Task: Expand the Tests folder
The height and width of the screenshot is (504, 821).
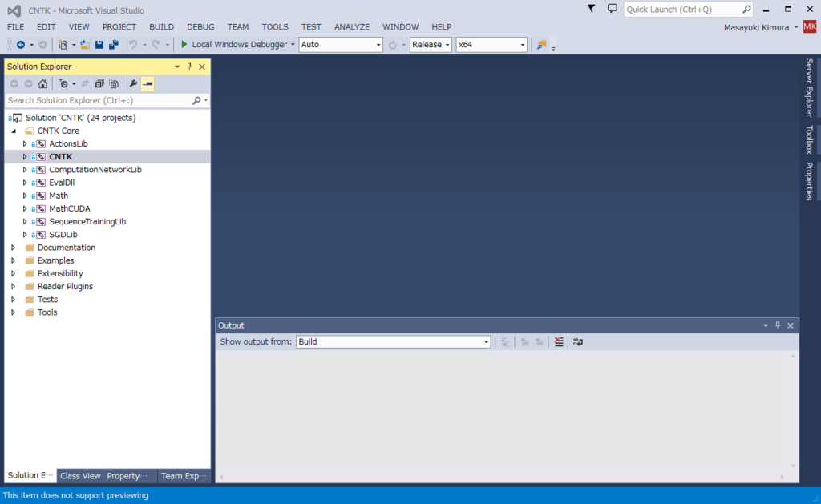Action: pos(14,300)
